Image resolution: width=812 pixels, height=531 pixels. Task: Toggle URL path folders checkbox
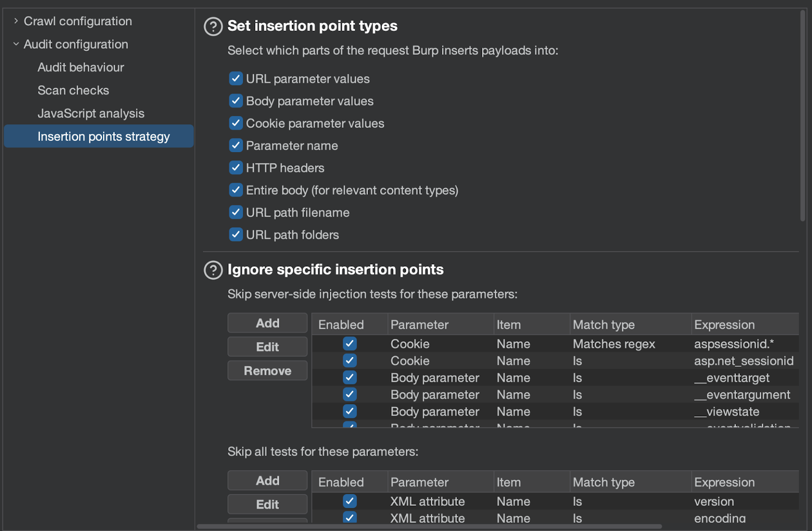[235, 235]
